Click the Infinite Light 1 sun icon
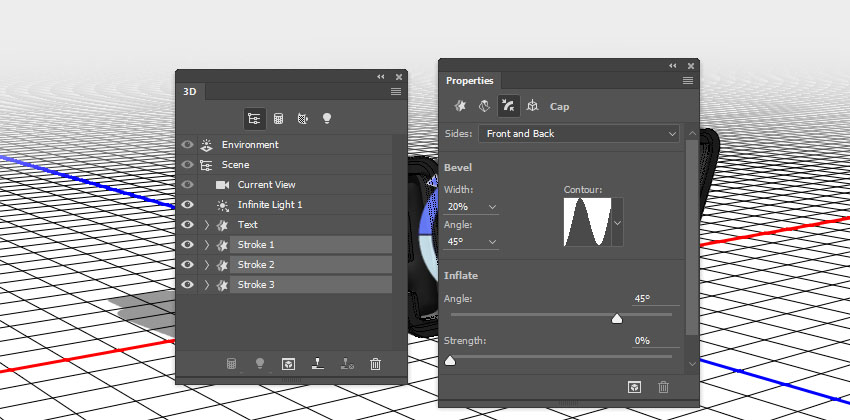This screenshot has height=420, width=850. tap(222, 205)
